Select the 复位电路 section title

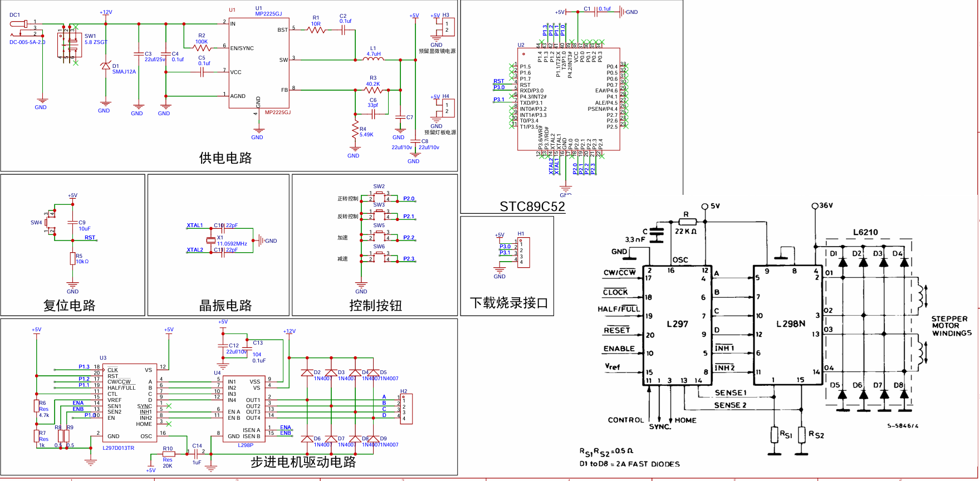70,306
